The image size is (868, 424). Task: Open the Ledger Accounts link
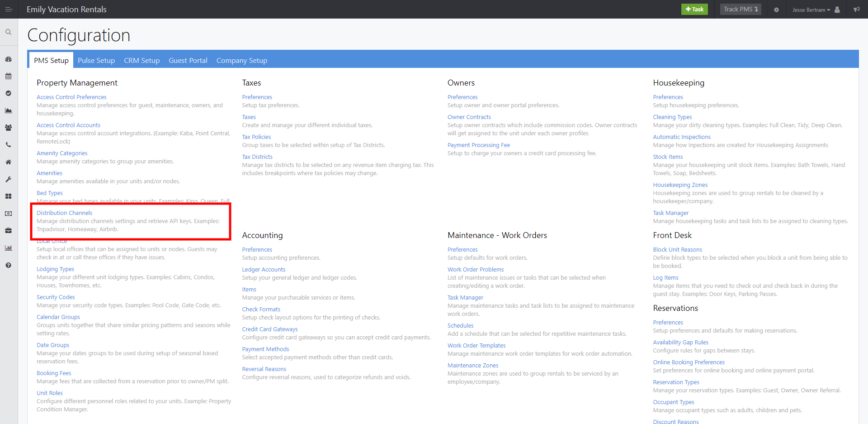[x=264, y=269]
